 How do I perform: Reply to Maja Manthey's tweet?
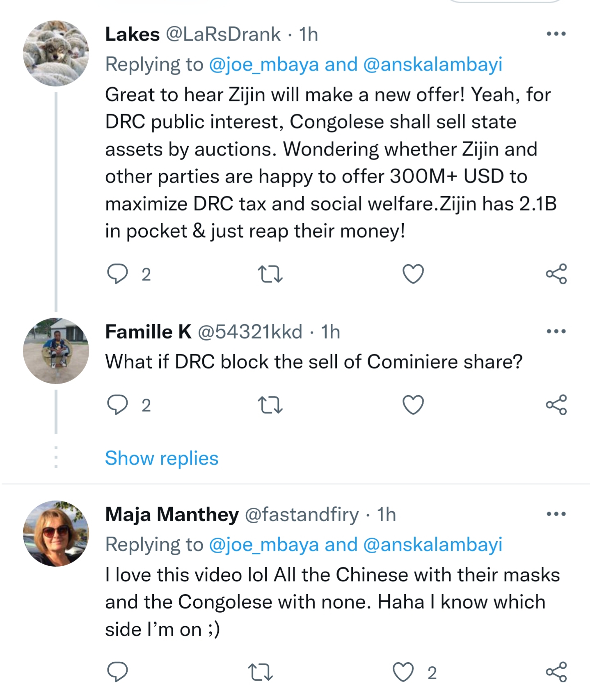coord(117,672)
